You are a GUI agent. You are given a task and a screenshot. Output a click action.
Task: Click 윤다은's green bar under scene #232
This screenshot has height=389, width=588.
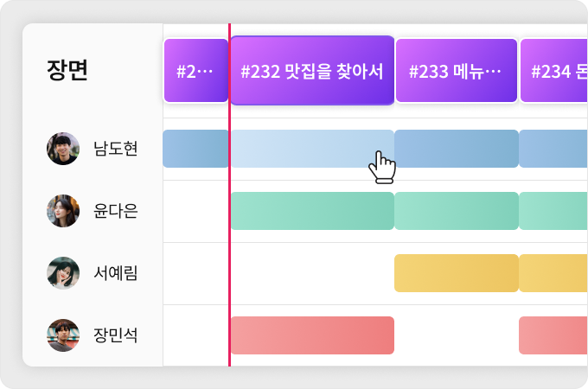[312, 211]
